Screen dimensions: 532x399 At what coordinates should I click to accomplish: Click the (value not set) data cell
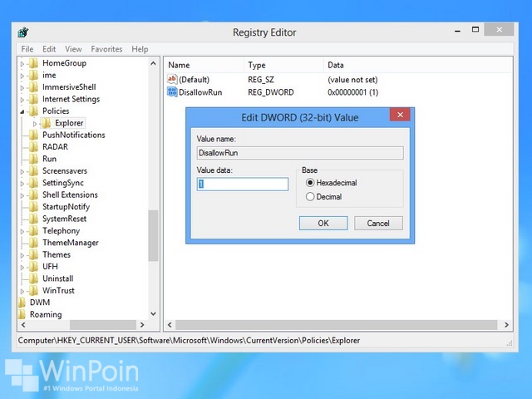coord(352,80)
